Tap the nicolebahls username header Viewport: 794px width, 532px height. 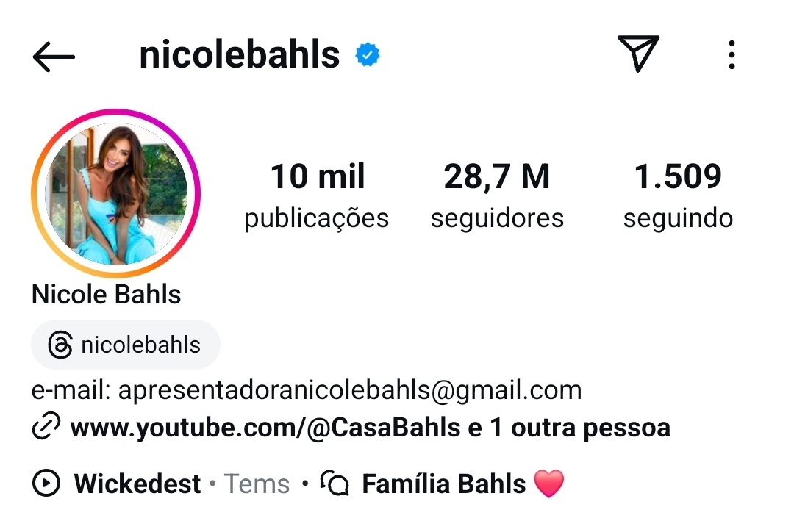tap(239, 54)
